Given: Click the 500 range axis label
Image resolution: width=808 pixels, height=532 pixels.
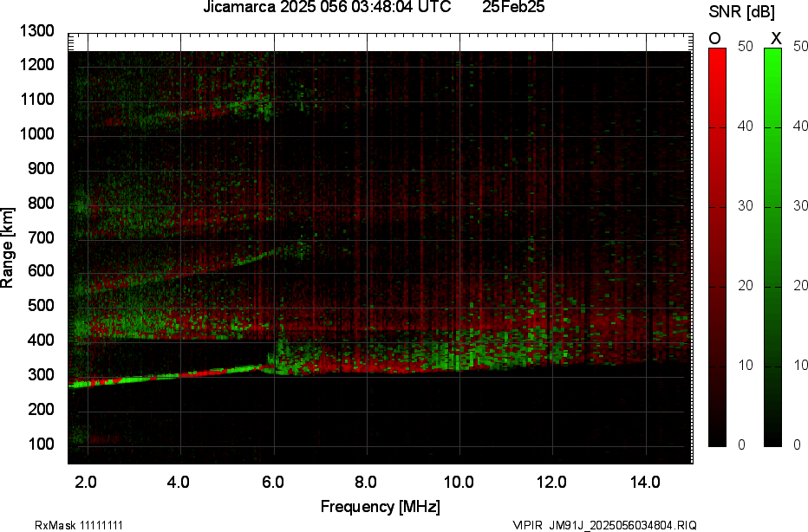Looking at the screenshot, I should 41,305.
